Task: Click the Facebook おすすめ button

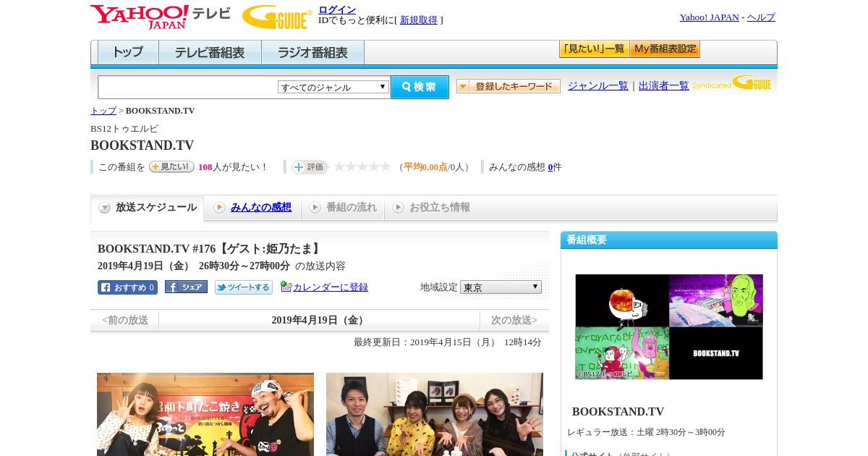Action: click(x=127, y=287)
